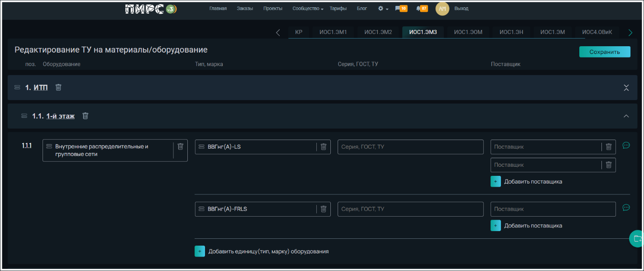Collapse subsection 1.1. 1-й этаж chevron

(626, 116)
